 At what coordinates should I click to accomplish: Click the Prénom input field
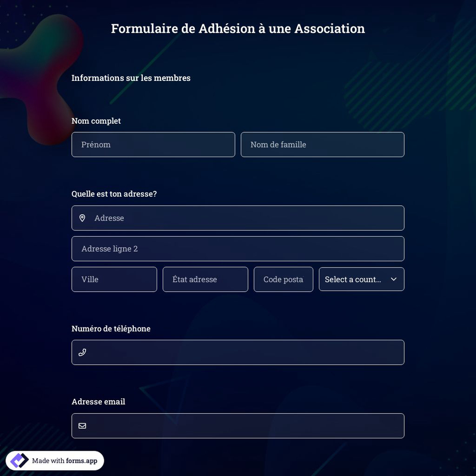pos(153,144)
